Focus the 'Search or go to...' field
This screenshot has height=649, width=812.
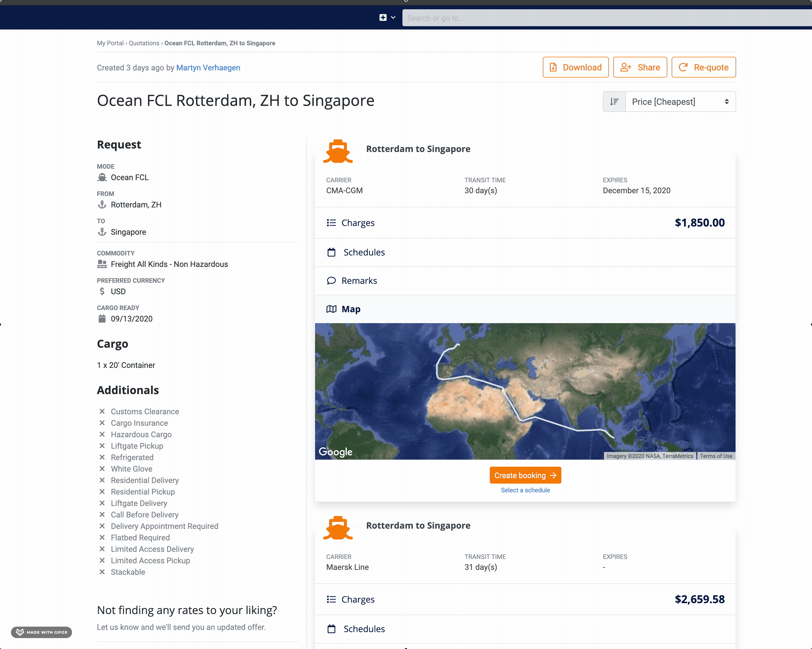pos(607,18)
